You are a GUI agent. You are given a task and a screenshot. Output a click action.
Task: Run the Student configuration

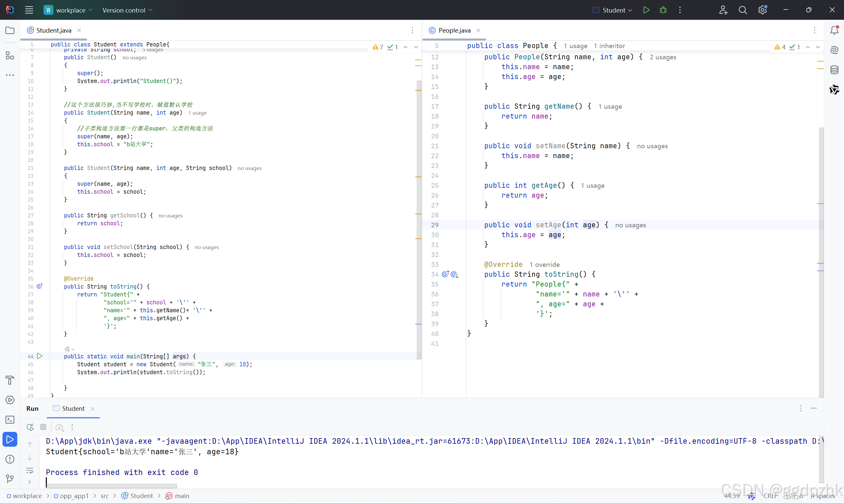click(x=646, y=10)
